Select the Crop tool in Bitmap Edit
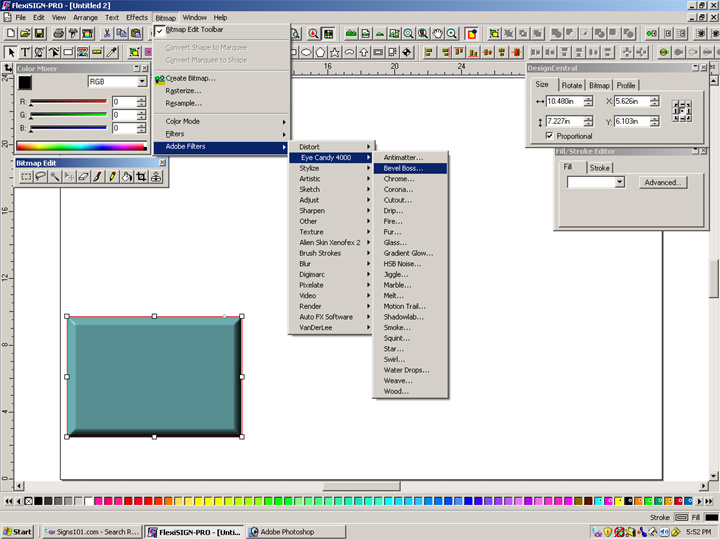720x540 pixels. click(x=141, y=177)
